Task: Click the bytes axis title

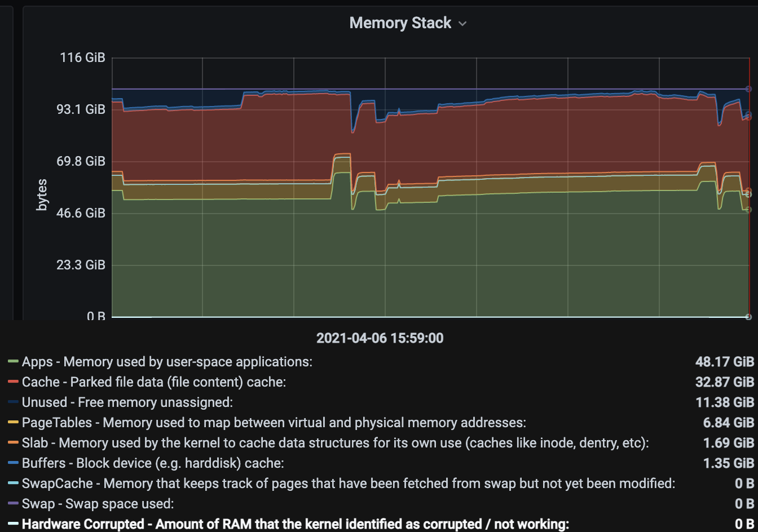Action: tap(42, 195)
